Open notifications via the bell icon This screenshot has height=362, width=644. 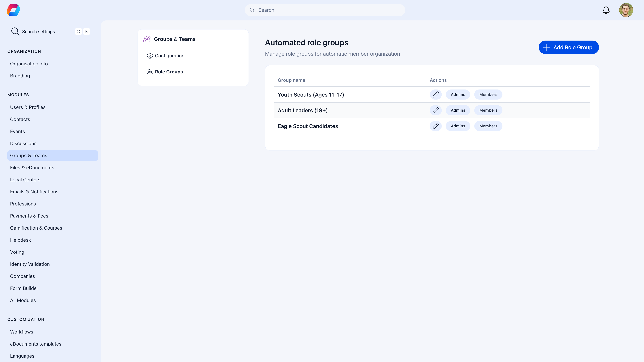click(606, 10)
